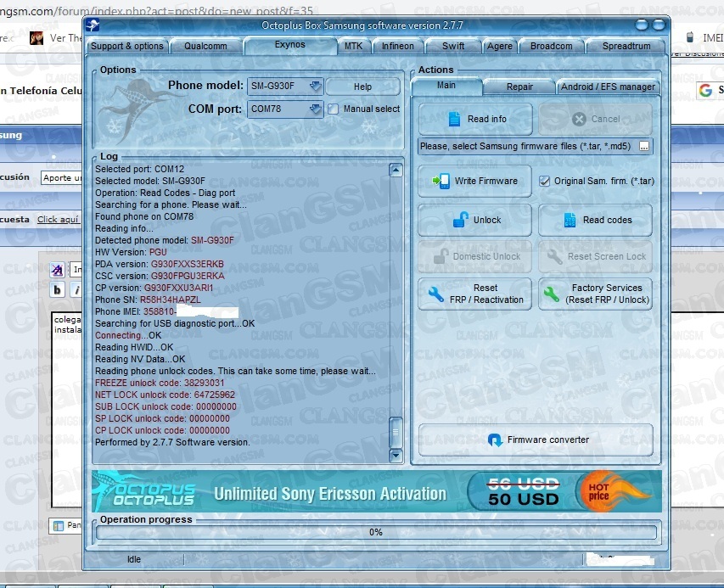
Task: Click the Read codes file icon
Action: 570,220
